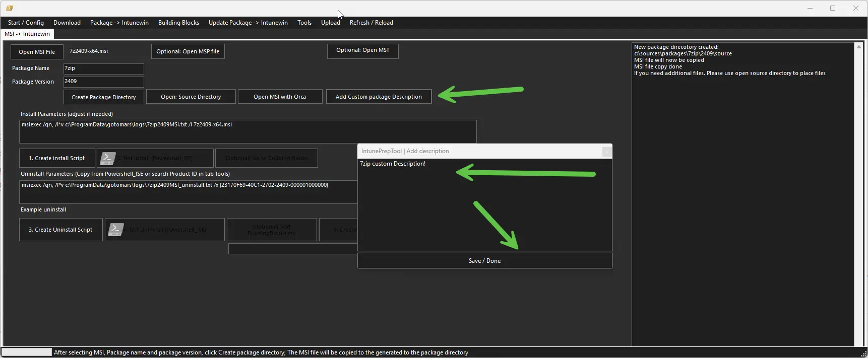868x358 pixels.
Task: Click the Install Parameters (adjust if needed) label
Action: [x=67, y=114]
